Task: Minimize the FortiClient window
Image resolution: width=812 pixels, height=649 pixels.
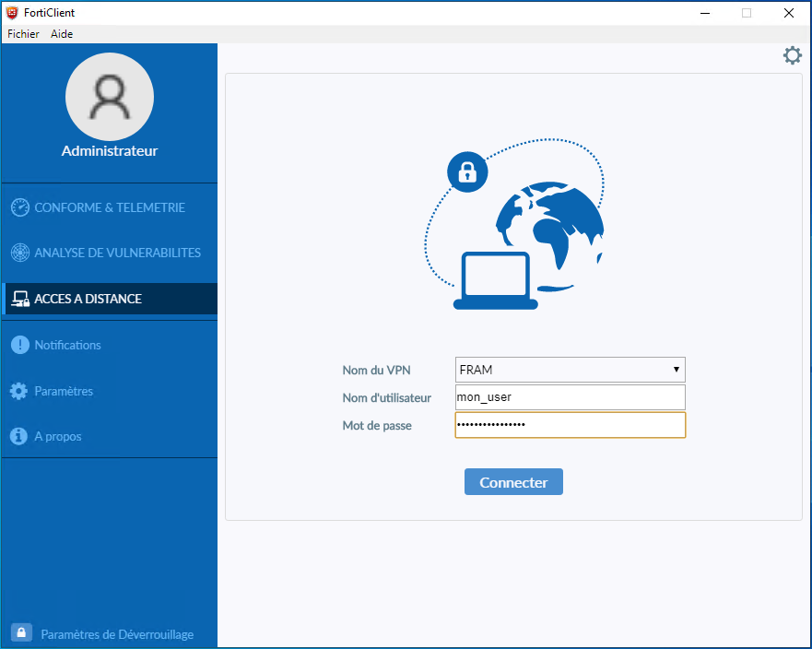Action: click(705, 13)
